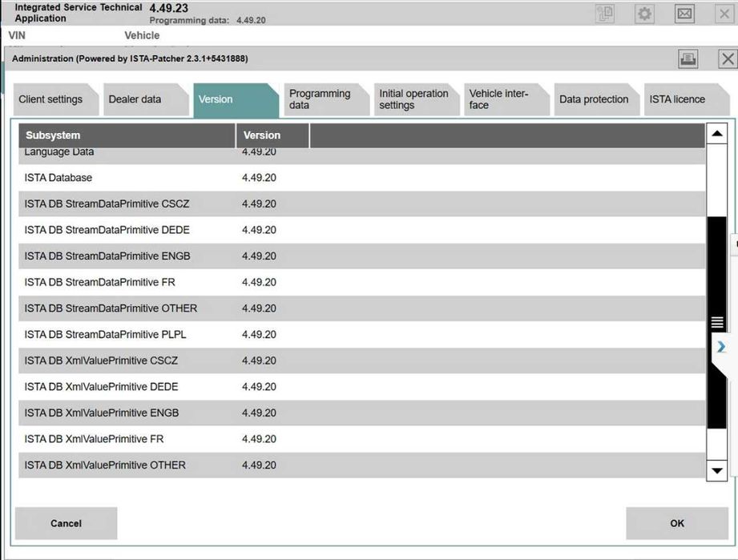Image resolution: width=738 pixels, height=560 pixels.
Task: Click the Version column header
Action: [x=272, y=135]
